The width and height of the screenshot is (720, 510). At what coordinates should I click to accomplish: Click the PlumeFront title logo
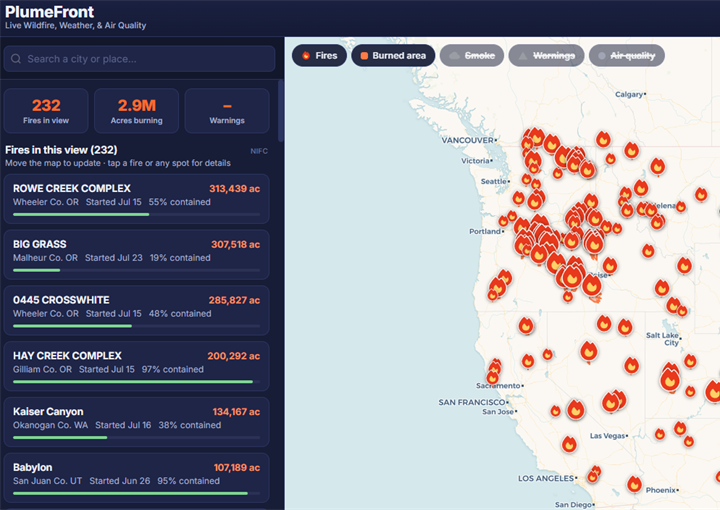(x=49, y=11)
